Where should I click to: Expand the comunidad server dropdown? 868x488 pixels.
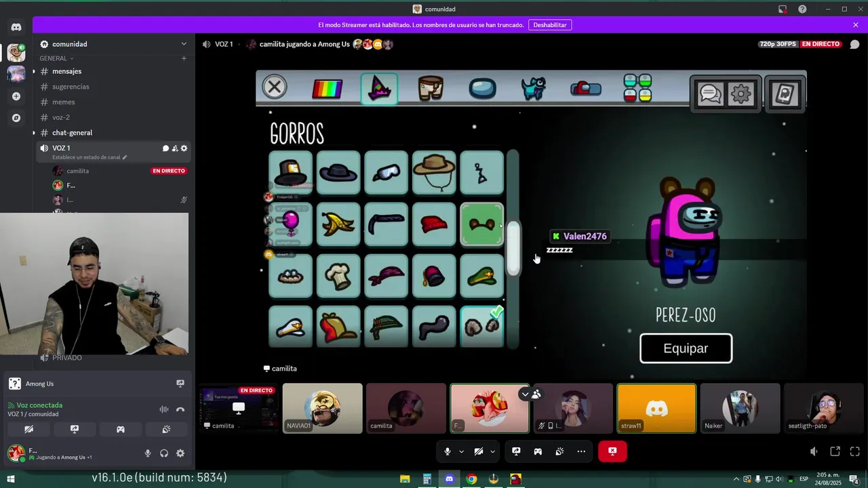[x=183, y=44]
